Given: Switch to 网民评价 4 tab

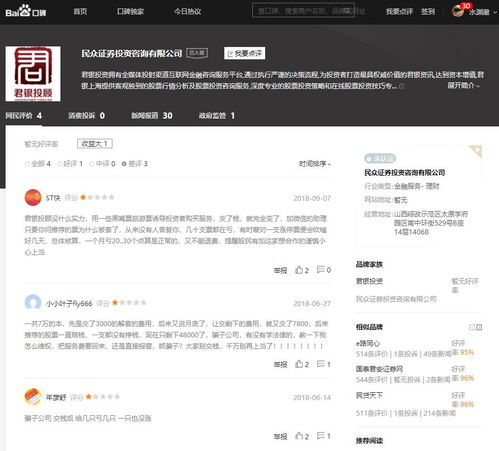Looking at the screenshot, I should 24,116.
